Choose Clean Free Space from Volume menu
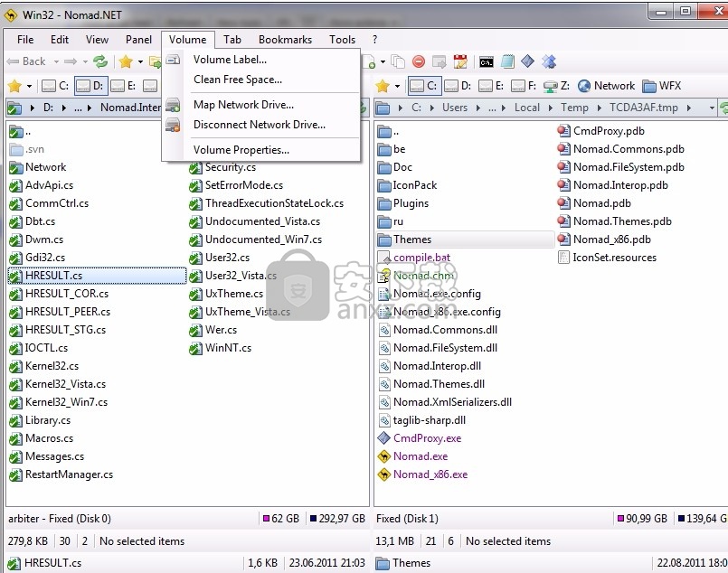 (x=261, y=80)
